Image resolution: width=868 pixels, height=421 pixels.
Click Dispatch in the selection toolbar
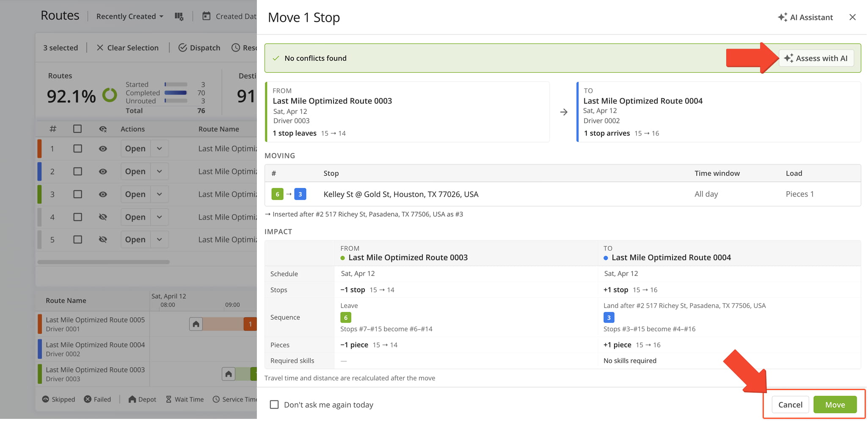[x=199, y=48]
